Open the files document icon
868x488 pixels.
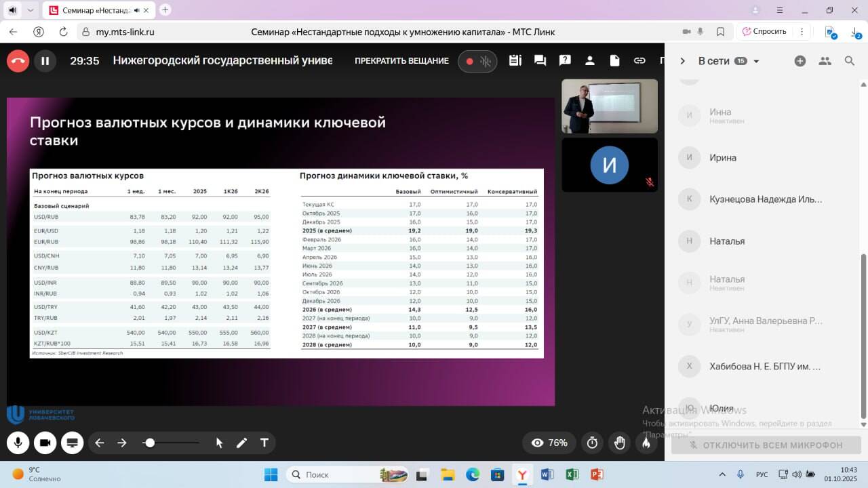click(x=614, y=61)
